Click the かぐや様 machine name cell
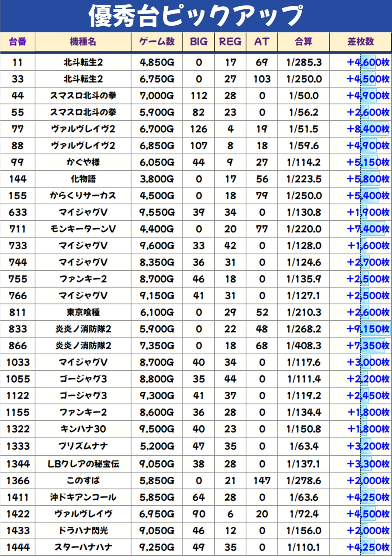The width and height of the screenshot is (392, 556). 83,162
